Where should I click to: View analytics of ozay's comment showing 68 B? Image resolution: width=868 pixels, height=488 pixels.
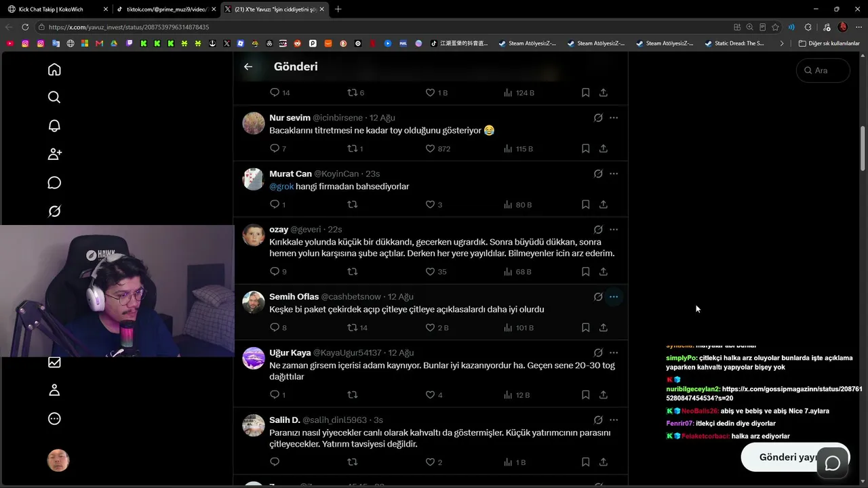[x=517, y=272]
